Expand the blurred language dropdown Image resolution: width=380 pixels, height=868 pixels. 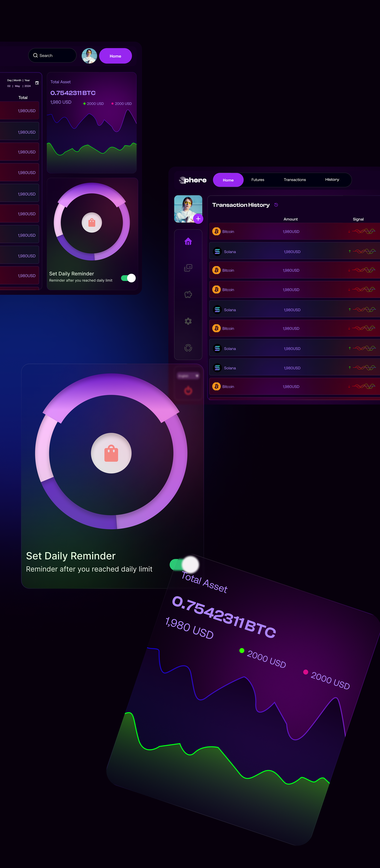pos(188,376)
